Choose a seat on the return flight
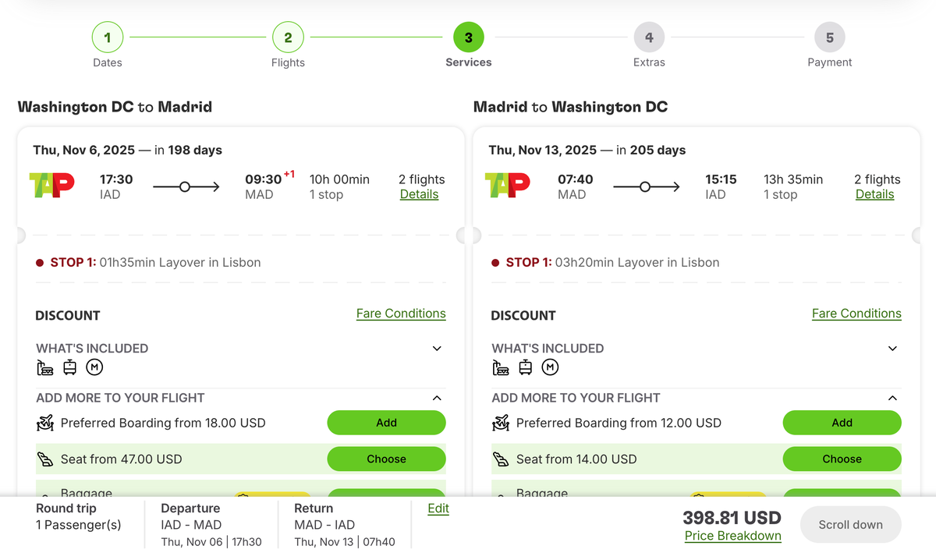Viewport: 936px width, 560px height. pos(842,459)
